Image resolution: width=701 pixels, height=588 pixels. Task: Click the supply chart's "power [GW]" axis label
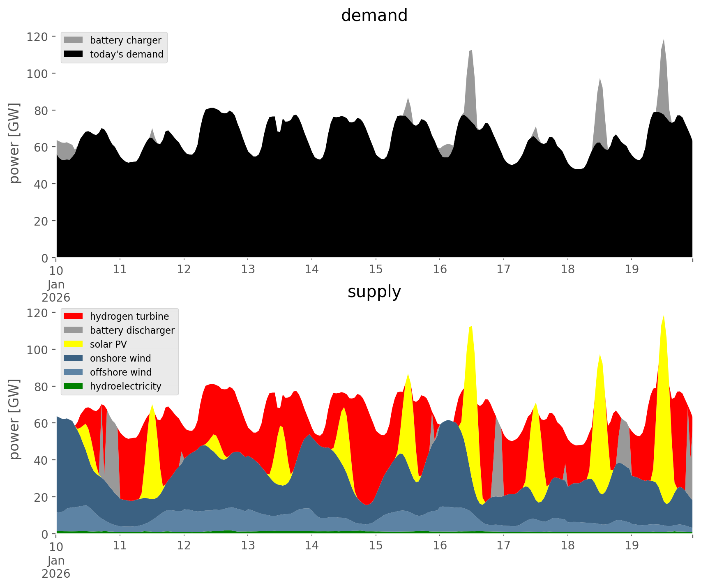click(x=14, y=419)
